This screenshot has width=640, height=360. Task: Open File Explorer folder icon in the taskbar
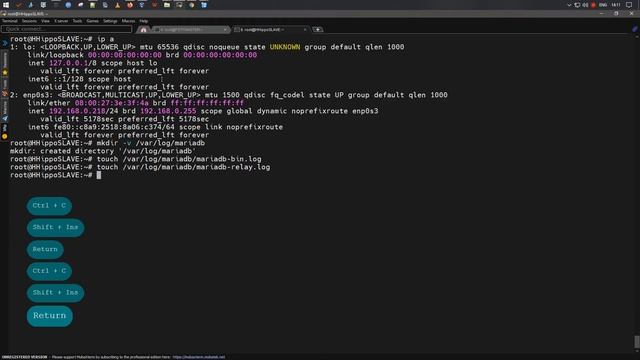coord(167,5)
